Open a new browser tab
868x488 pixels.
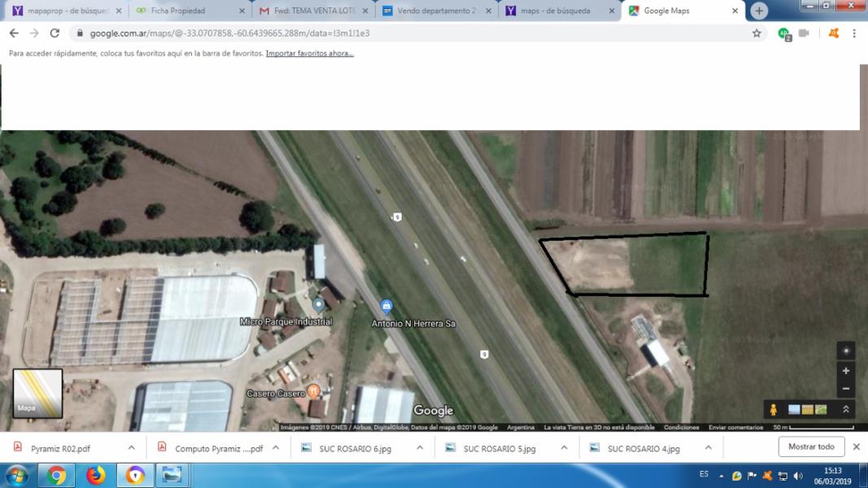[x=759, y=11]
